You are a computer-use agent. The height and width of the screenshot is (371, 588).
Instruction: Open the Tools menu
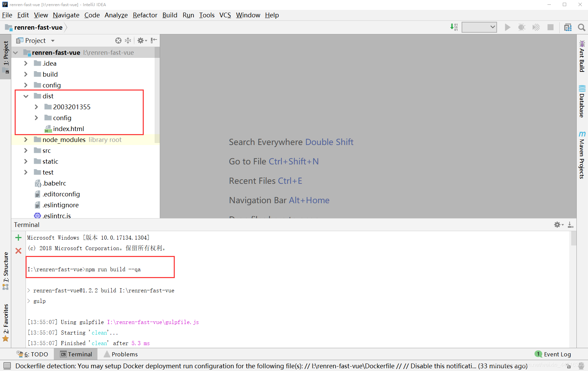(x=207, y=15)
